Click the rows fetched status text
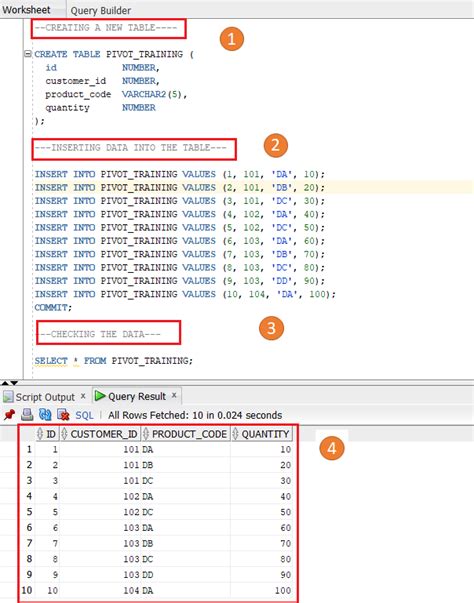The image size is (474, 603). [x=195, y=415]
